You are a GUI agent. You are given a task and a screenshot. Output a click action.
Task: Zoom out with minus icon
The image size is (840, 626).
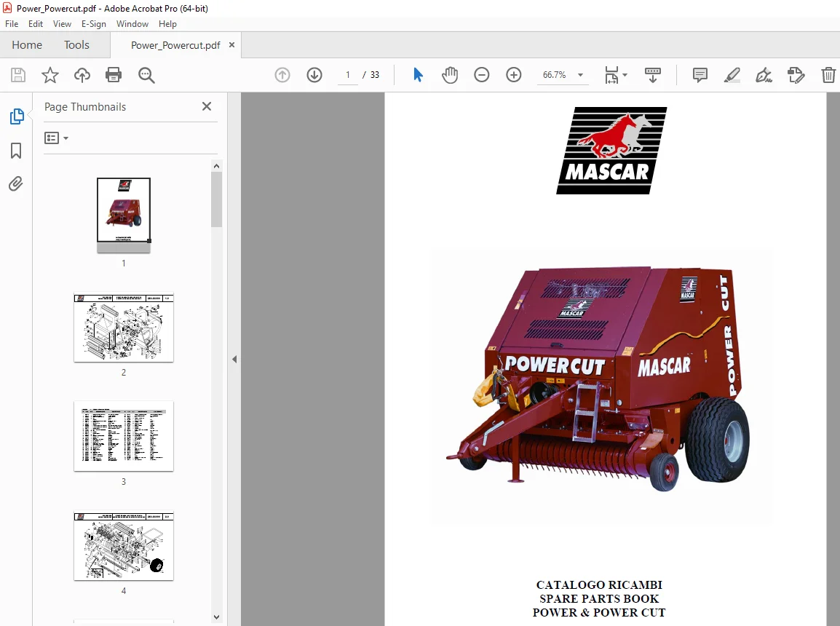point(482,75)
